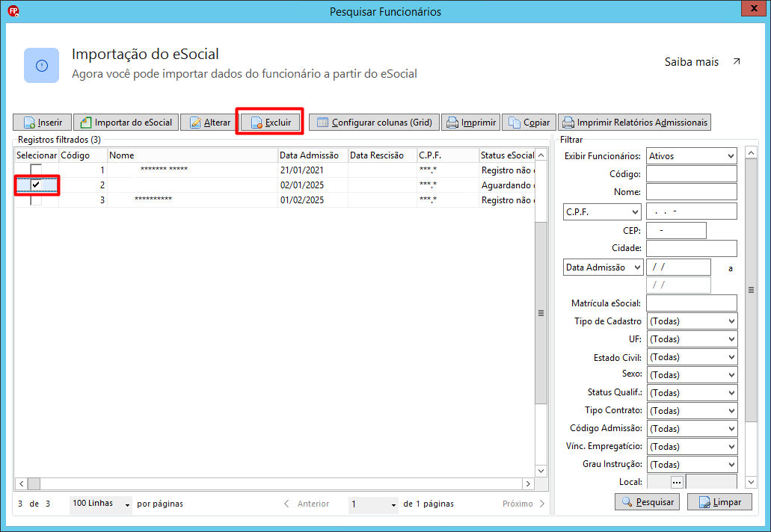Click the Copiar copy record button
The width and height of the screenshot is (771, 532).
point(529,123)
